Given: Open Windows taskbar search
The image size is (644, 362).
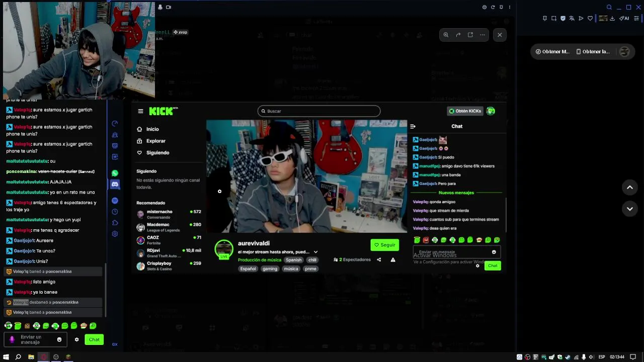Looking at the screenshot, I should (18, 357).
